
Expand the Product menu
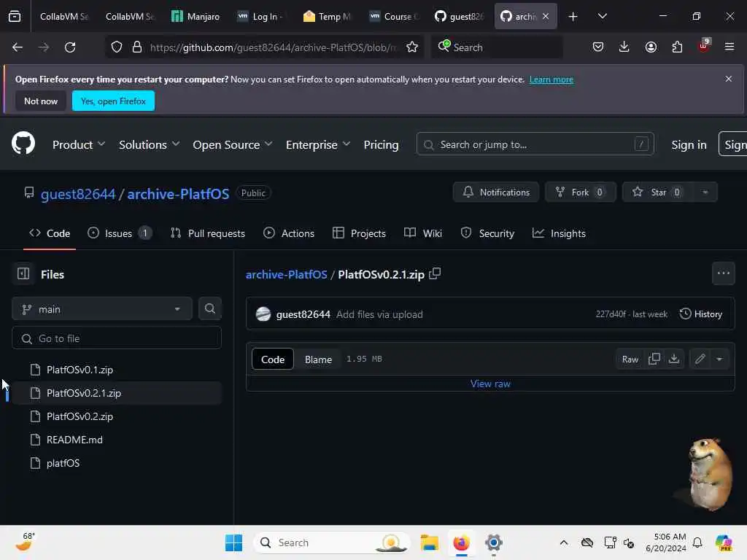click(x=79, y=145)
